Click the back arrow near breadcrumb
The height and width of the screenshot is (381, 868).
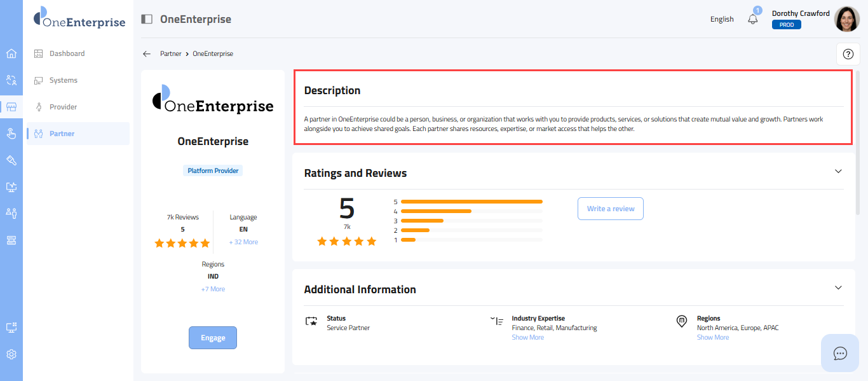147,54
